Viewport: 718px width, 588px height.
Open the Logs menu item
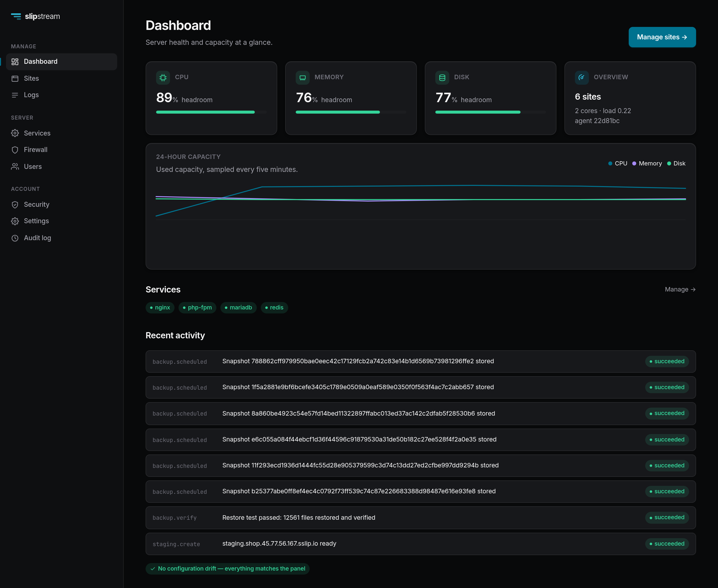pyautogui.click(x=62, y=95)
